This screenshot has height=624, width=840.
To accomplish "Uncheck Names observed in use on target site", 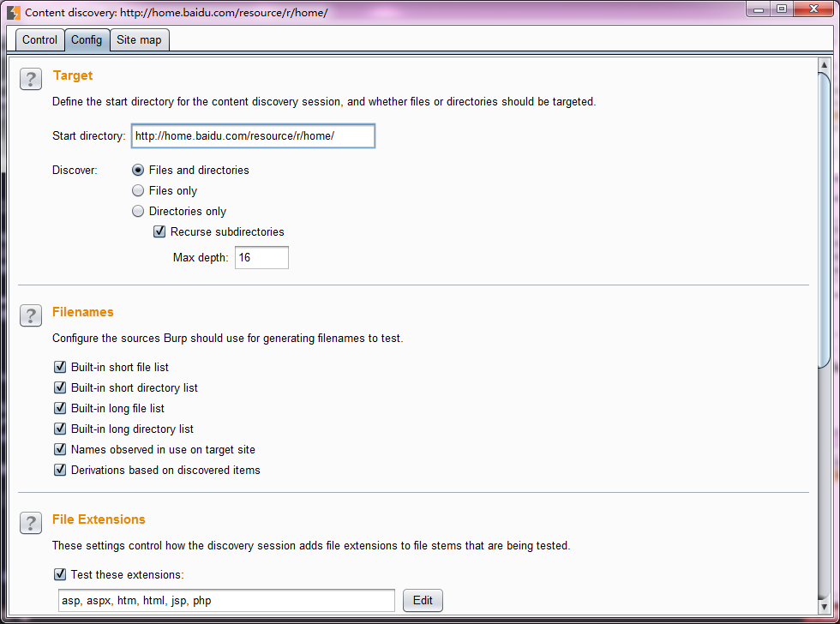I will coord(60,450).
